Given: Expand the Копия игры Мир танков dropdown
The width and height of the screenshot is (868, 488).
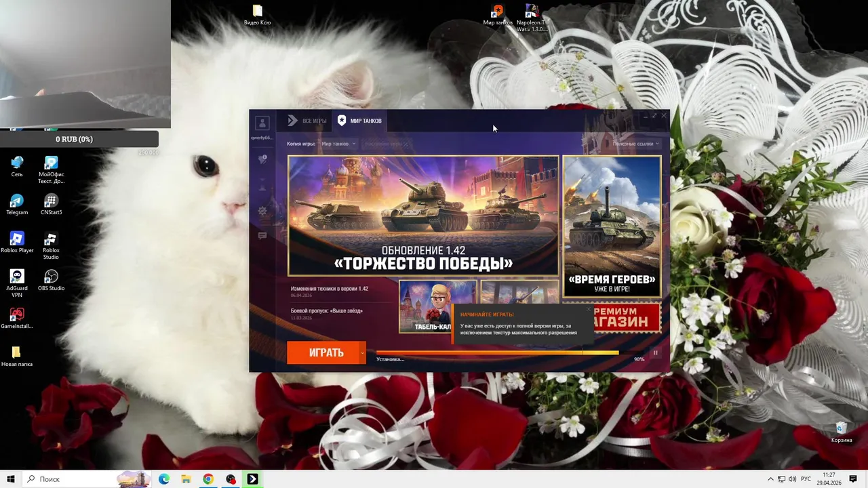Looking at the screenshot, I should pos(338,144).
